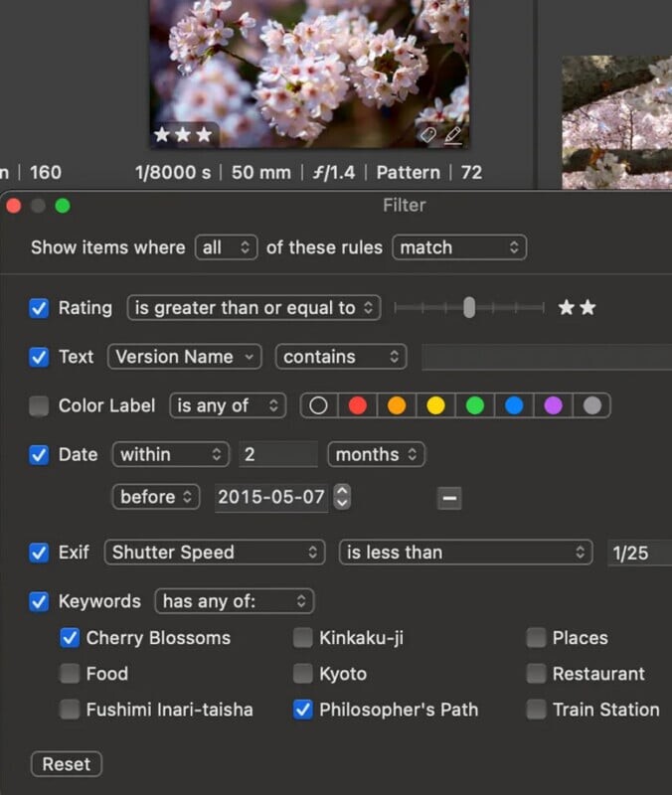This screenshot has width=672, height=795.
Task: Enable the Color Label rule checkbox
Action: click(x=39, y=405)
